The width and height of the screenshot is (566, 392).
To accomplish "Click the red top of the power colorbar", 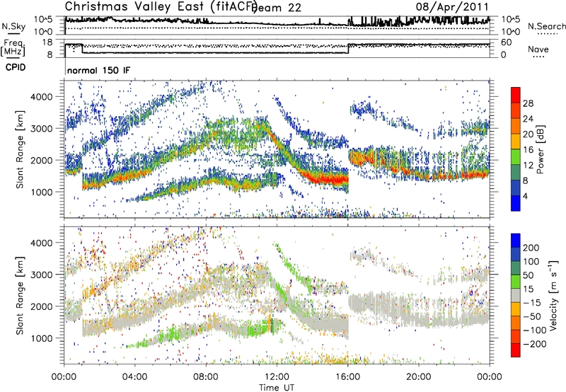I will pyautogui.click(x=516, y=95).
